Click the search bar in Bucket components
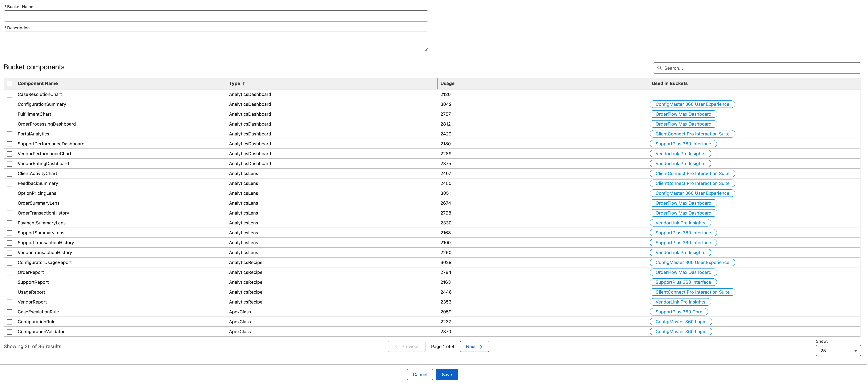 click(756, 67)
